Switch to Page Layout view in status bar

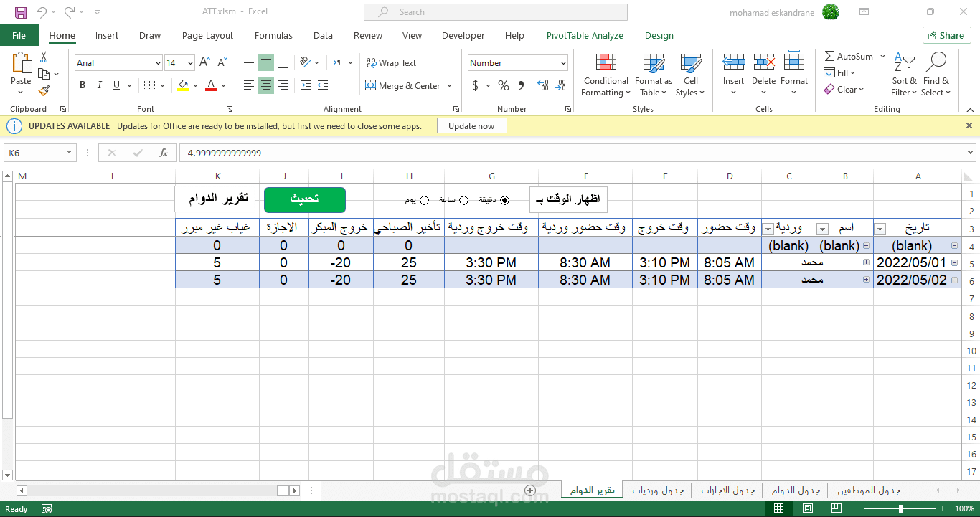click(806, 508)
